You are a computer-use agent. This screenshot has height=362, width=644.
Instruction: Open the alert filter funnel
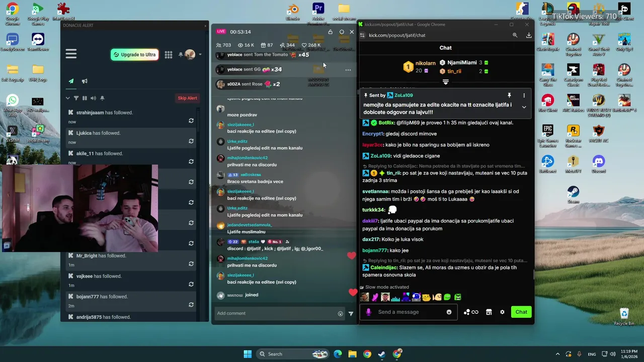[76, 98]
